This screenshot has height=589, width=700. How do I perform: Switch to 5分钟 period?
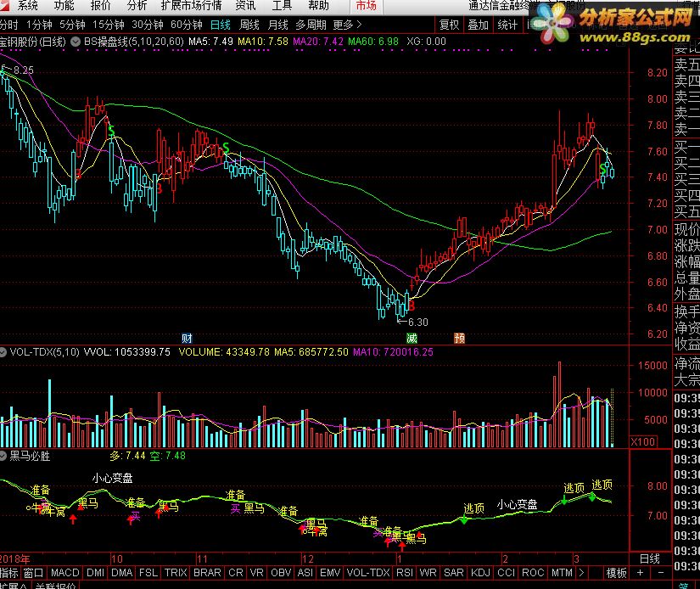tap(72, 25)
